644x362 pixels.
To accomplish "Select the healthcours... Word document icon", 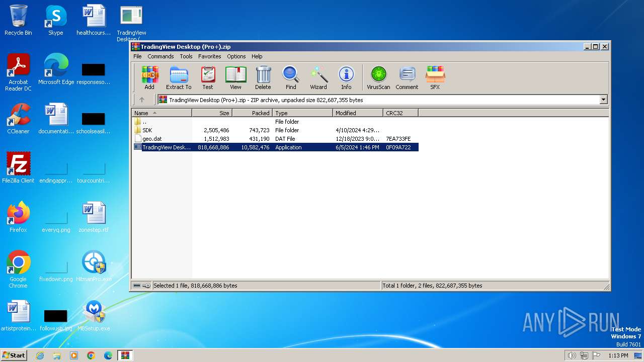I will [94, 20].
